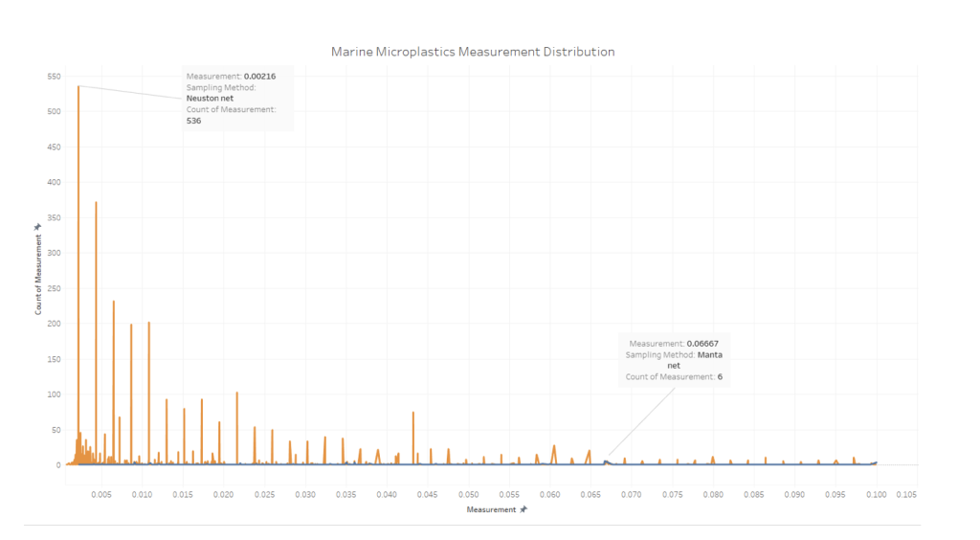980x540 pixels.
Task: Click the 0.050 tick label on x-axis
Action: [469, 494]
